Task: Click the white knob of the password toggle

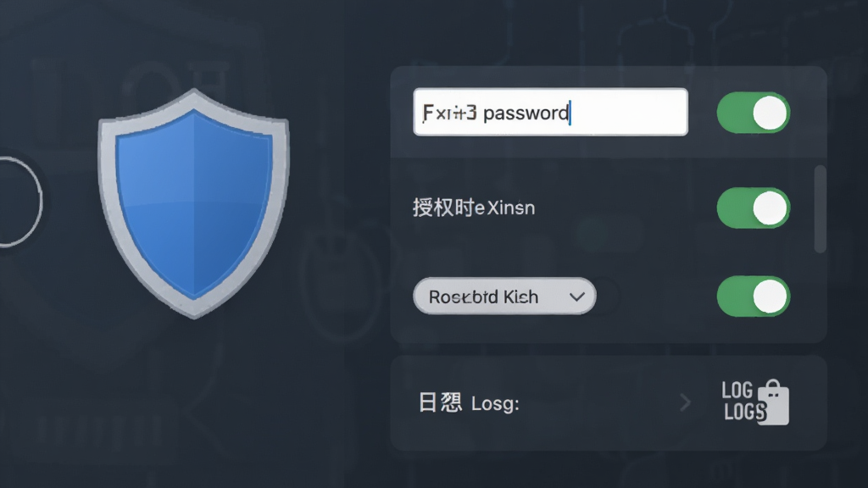Action: point(770,113)
